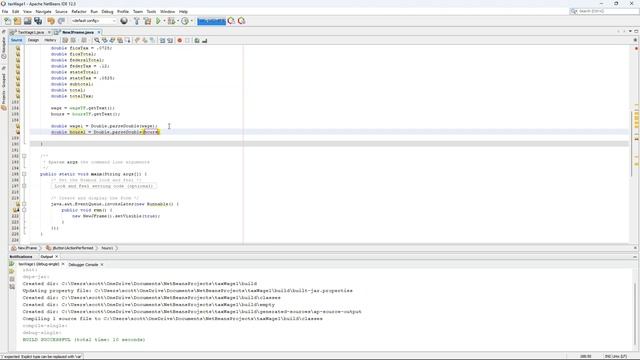The image size is (640, 360).
Task: Click hours1 breadcrumb item
Action: point(107,248)
